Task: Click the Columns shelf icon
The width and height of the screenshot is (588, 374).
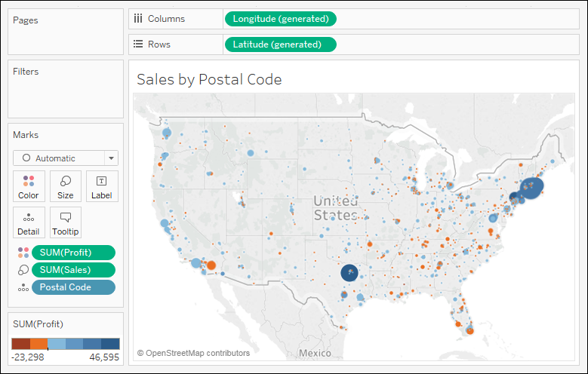Action: click(x=138, y=18)
